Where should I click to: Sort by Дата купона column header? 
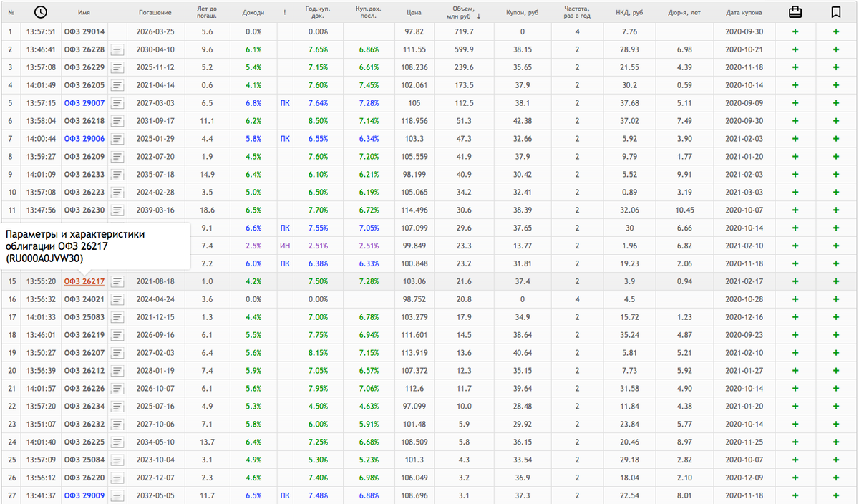click(744, 13)
